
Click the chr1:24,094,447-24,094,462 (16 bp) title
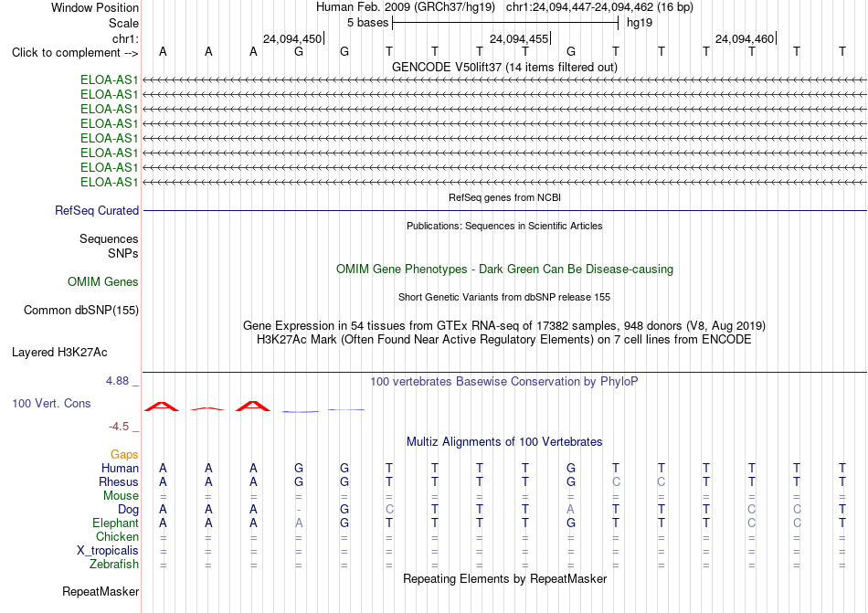[x=599, y=7]
